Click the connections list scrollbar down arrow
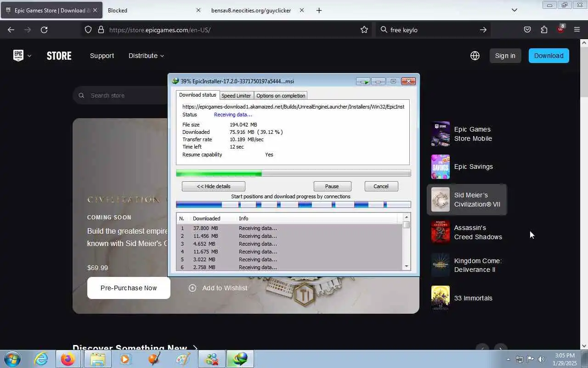The height and width of the screenshot is (368, 588). pos(406,266)
